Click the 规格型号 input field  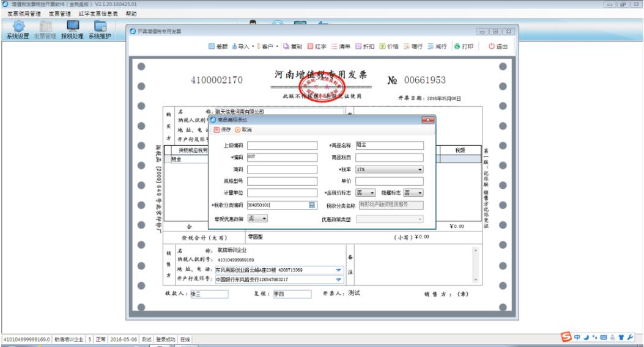click(x=282, y=181)
